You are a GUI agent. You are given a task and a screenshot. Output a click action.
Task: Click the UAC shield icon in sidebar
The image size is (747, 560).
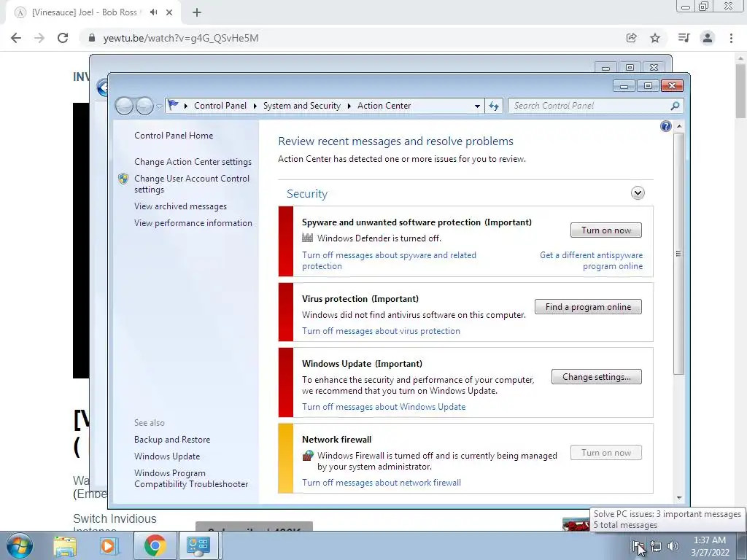click(x=123, y=179)
